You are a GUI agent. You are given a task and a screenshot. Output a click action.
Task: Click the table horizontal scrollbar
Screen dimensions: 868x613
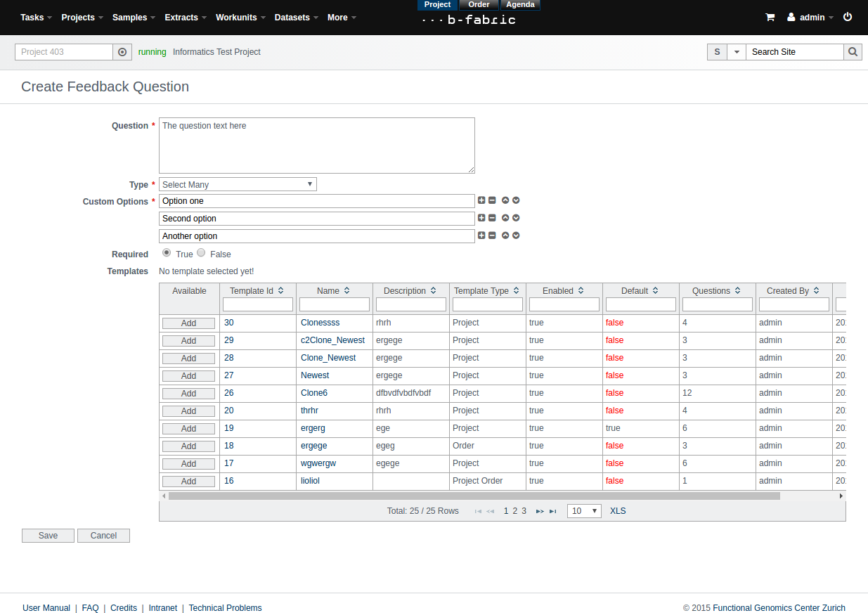(x=474, y=496)
